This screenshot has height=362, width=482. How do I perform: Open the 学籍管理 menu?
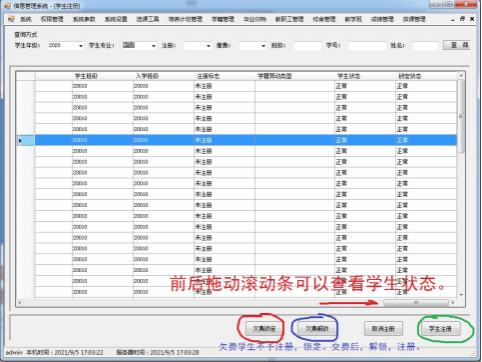coord(223,19)
